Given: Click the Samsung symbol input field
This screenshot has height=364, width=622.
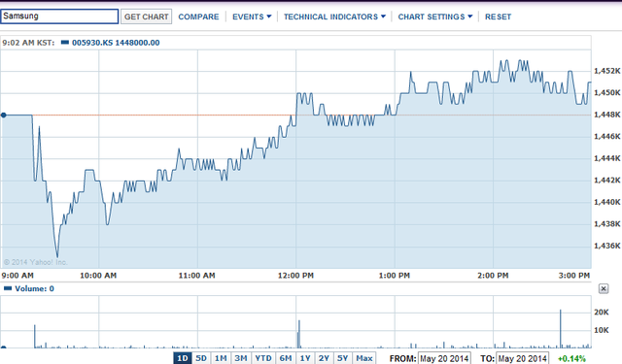Looking at the screenshot, I should [x=59, y=17].
